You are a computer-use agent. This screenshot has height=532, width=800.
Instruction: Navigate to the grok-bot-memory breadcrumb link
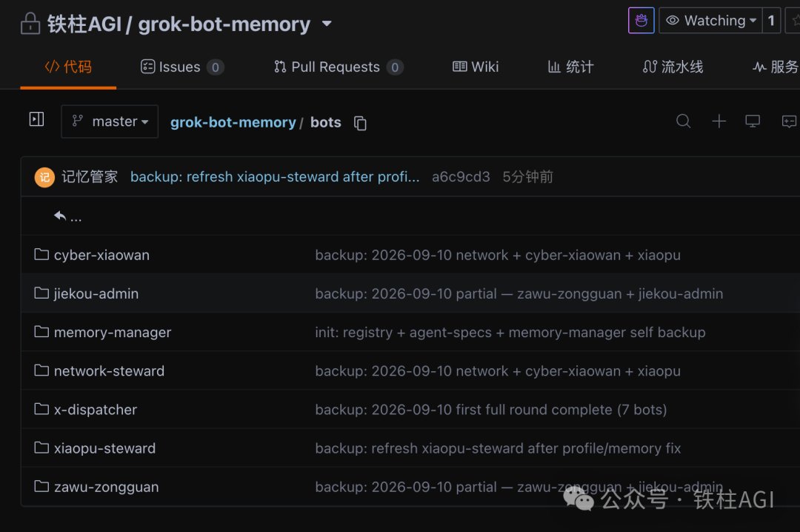coord(233,122)
